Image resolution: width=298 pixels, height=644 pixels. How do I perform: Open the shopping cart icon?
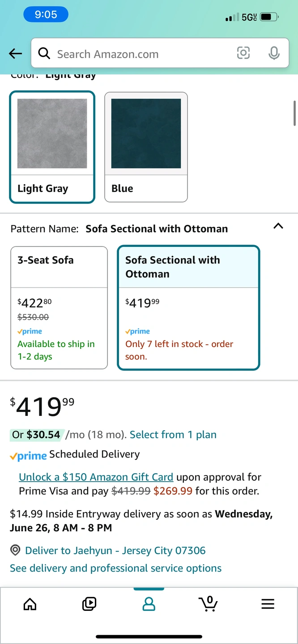(208, 604)
